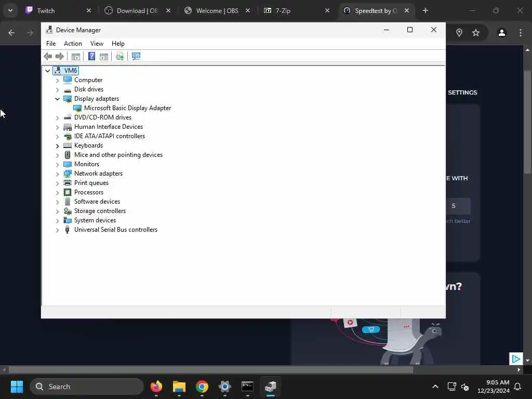Click the location pin icon in Chrome
This screenshot has height=399, width=532.
click(x=459, y=33)
